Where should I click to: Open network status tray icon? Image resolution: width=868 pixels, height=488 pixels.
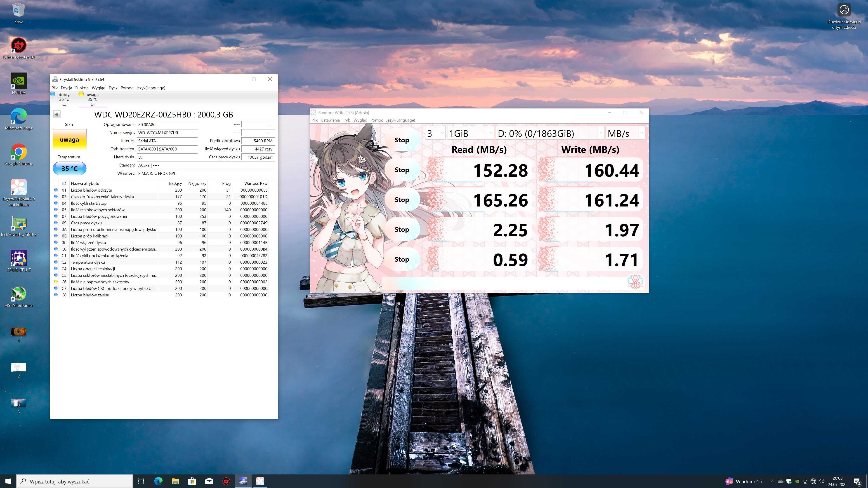pyautogui.click(x=813, y=481)
